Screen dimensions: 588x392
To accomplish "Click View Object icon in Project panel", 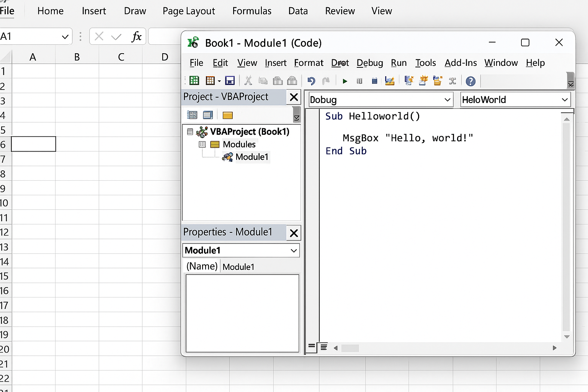I will coord(208,115).
